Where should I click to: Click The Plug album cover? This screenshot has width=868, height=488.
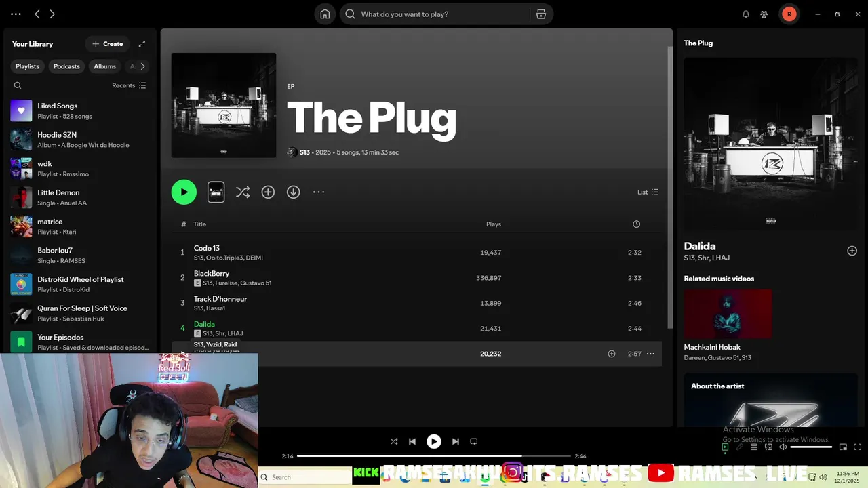224,105
